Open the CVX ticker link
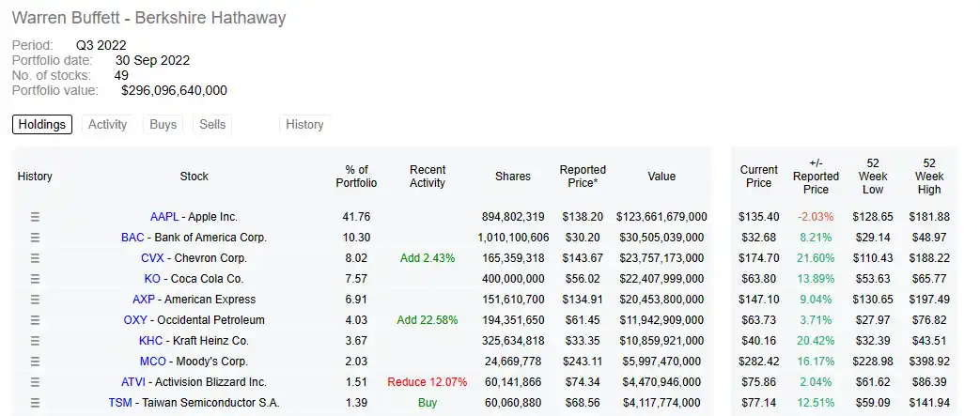The width and height of the screenshot is (980, 416). [152, 258]
